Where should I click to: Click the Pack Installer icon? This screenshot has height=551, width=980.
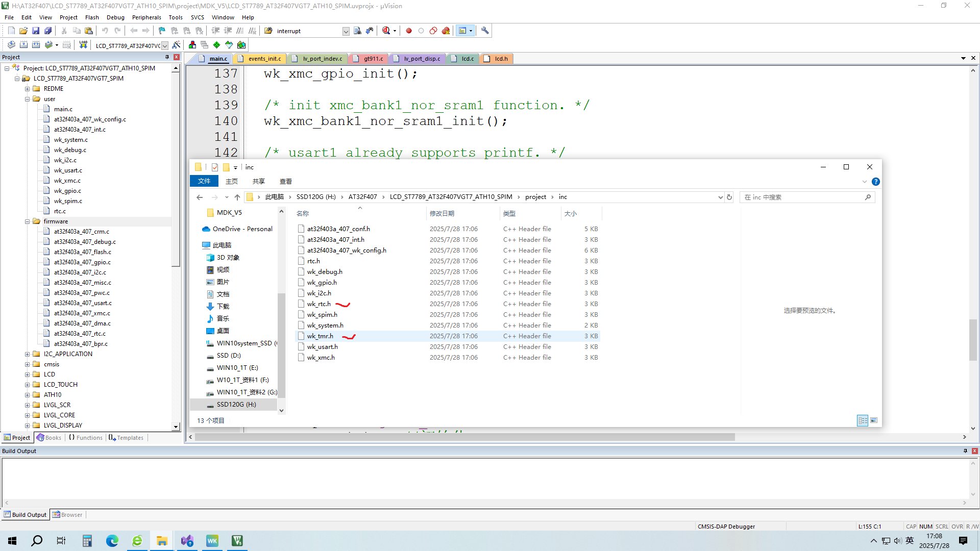click(x=241, y=45)
